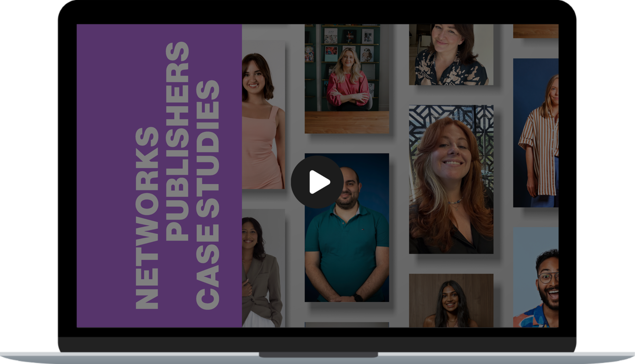This screenshot has height=364, width=635.
Task: Click the PUBLISHERS vertical heading
Action: 177,142
